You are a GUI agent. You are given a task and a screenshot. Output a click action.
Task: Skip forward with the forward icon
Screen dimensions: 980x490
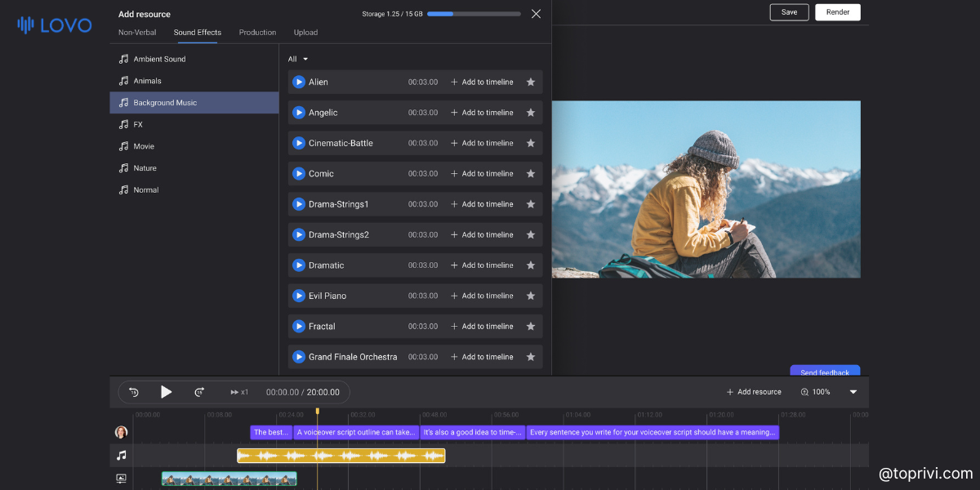[x=198, y=392]
